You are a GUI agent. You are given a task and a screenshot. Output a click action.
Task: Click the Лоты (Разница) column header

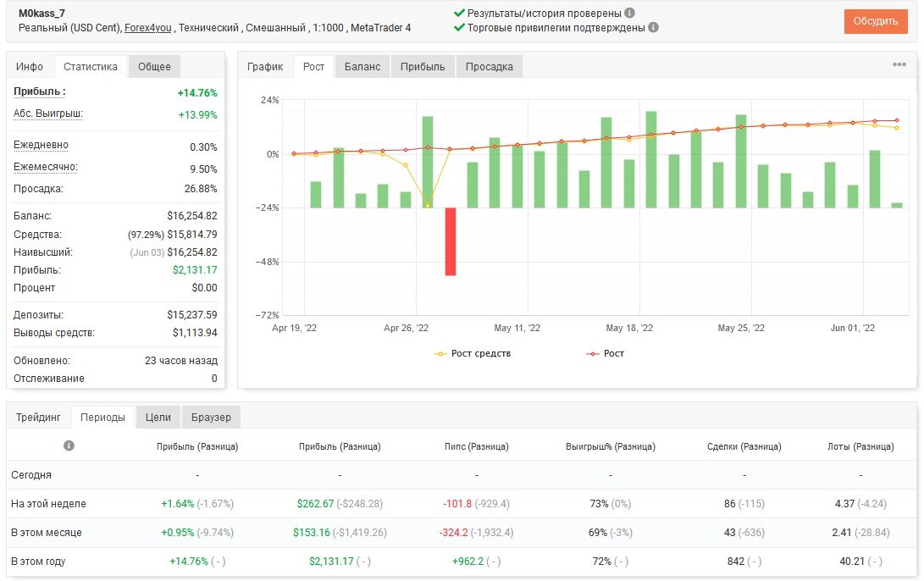pyautogui.click(x=860, y=446)
